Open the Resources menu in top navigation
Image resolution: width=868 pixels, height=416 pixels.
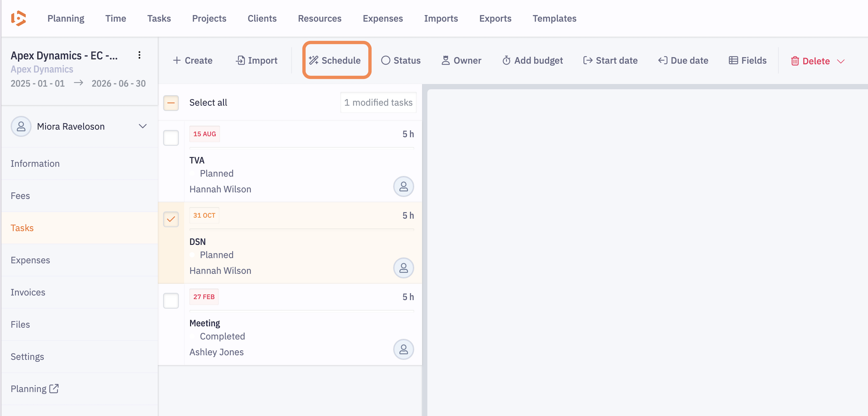(319, 18)
